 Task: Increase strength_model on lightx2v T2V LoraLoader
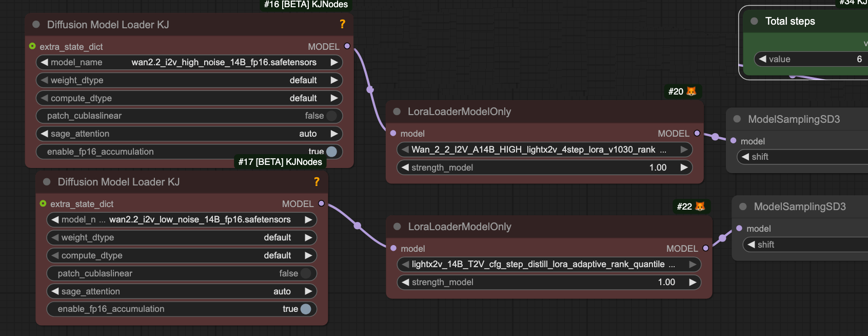[693, 282]
